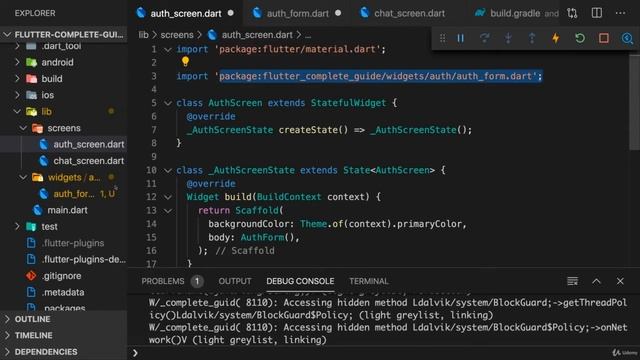Select the DEBUG CONSOLE tab
Viewport: 640px width, 360px height.
tap(300, 281)
